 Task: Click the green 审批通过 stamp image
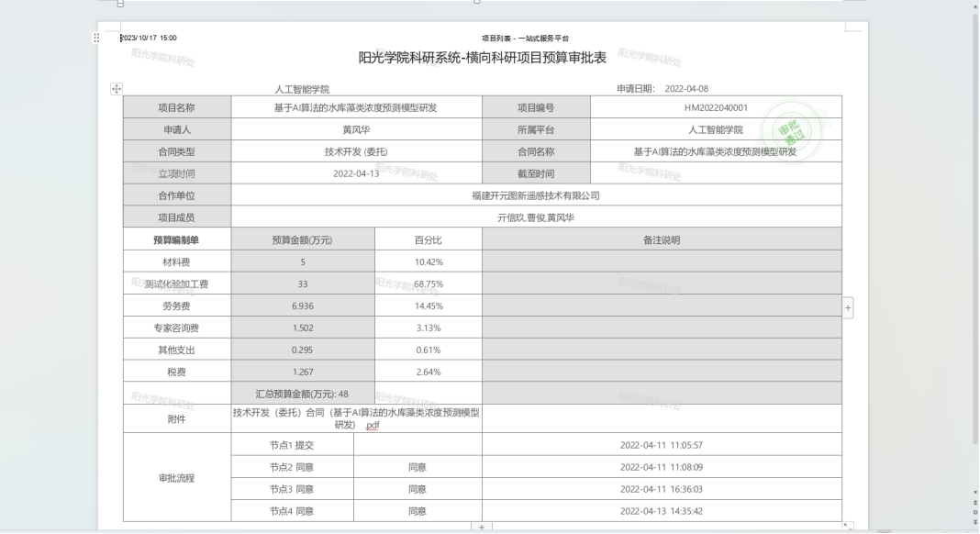pos(793,132)
